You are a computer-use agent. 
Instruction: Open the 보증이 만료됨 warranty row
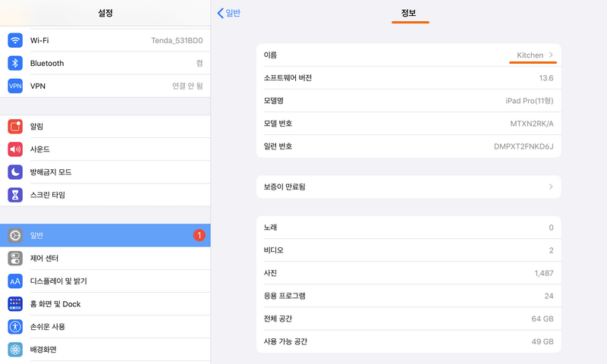pyautogui.click(x=409, y=187)
